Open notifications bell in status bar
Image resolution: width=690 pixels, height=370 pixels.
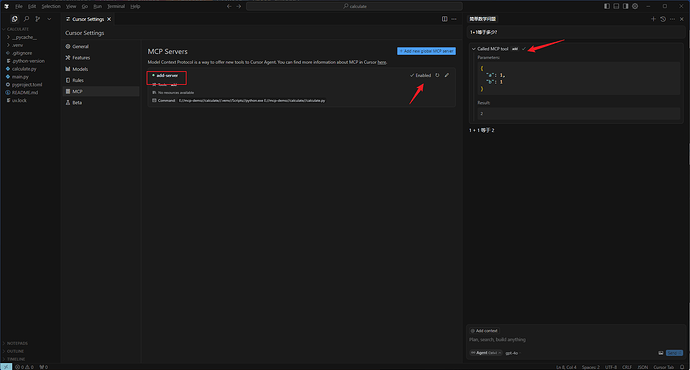pos(682,367)
